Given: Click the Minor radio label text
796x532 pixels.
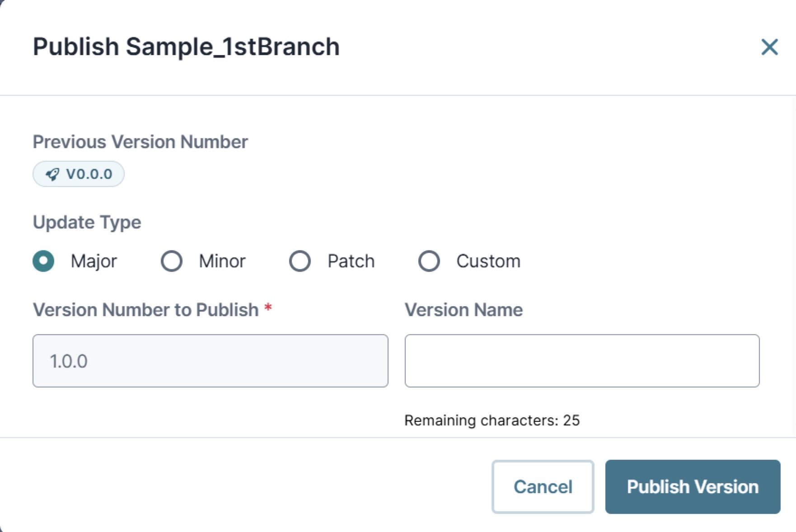Looking at the screenshot, I should (x=221, y=261).
